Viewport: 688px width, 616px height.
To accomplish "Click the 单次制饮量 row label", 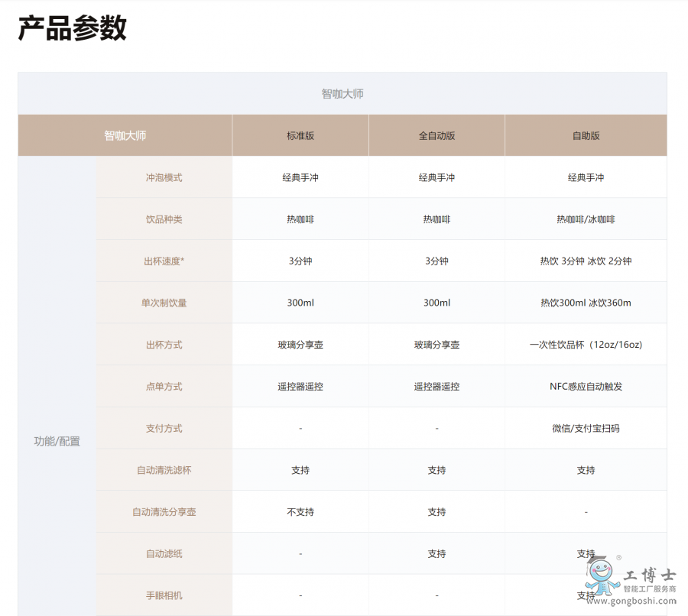I will point(164,303).
